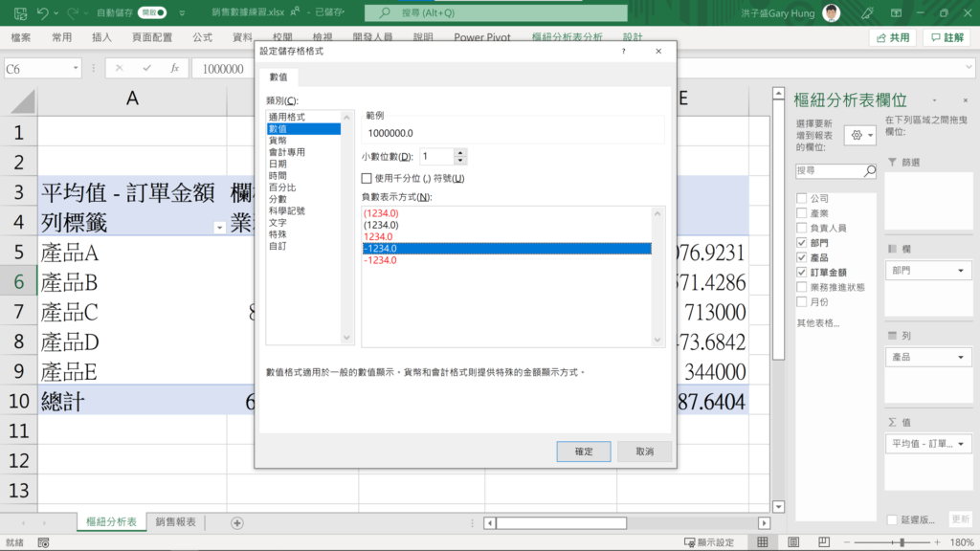Click the decimal places input field
This screenshot has width=980, height=551.
click(x=436, y=156)
